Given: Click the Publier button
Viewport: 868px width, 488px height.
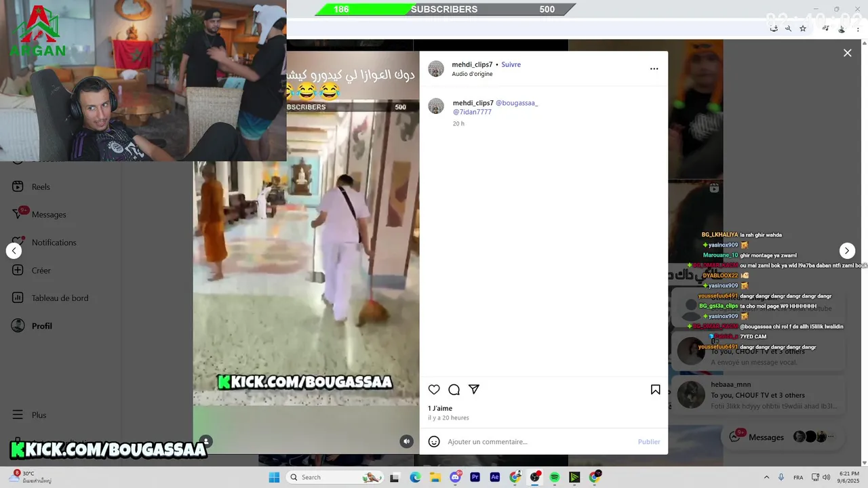Looking at the screenshot, I should pos(649,442).
